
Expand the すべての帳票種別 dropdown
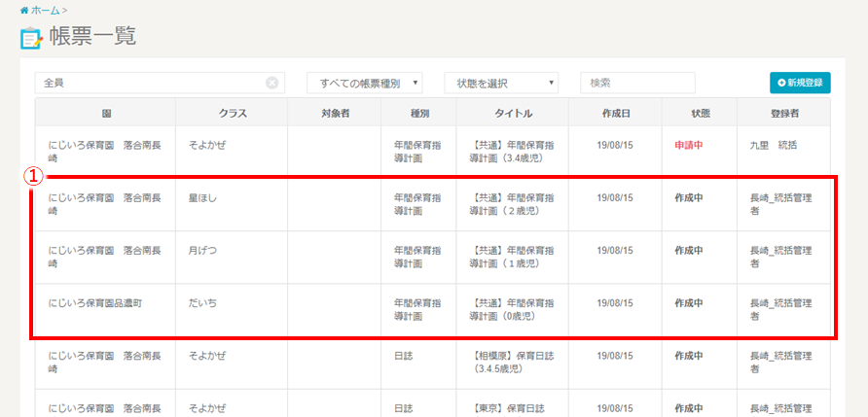tap(365, 84)
